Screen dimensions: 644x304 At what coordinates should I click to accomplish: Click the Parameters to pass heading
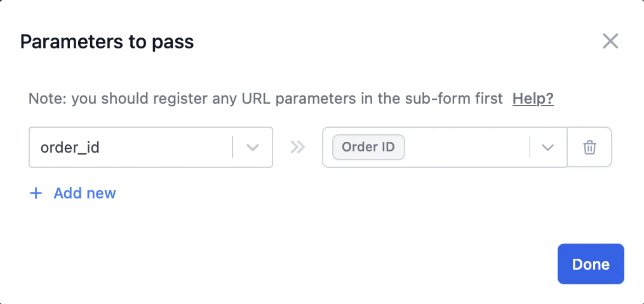[107, 42]
